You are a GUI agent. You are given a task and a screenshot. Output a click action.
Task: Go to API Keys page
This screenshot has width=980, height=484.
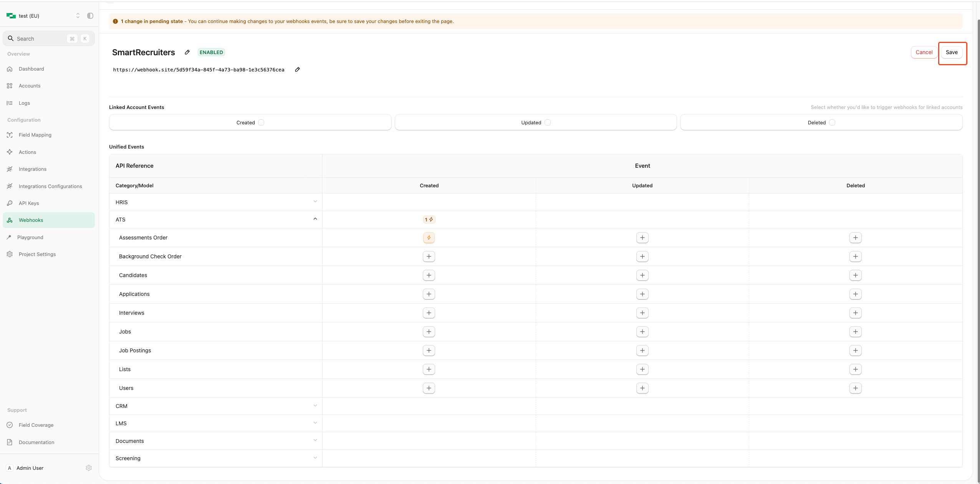click(29, 203)
